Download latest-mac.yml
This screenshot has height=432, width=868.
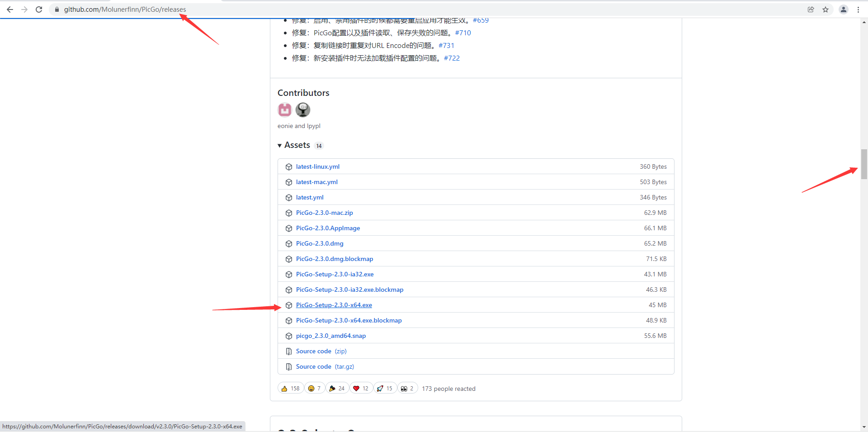(x=317, y=182)
